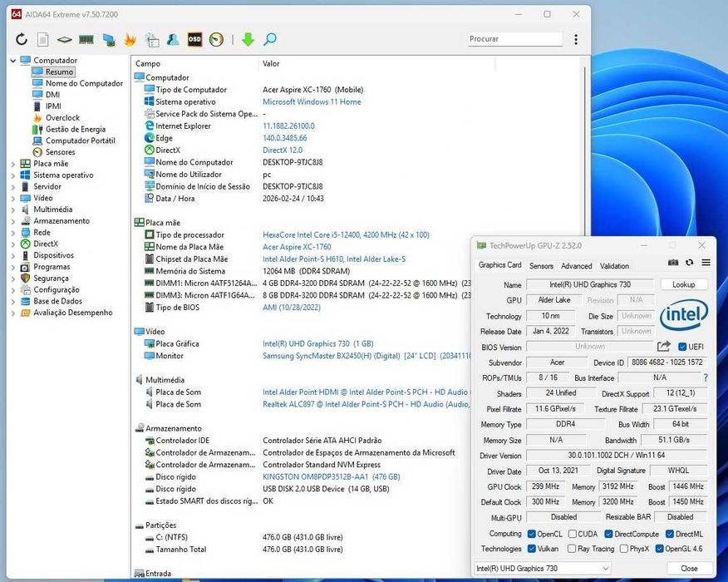Click the Procurar search field

point(514,39)
